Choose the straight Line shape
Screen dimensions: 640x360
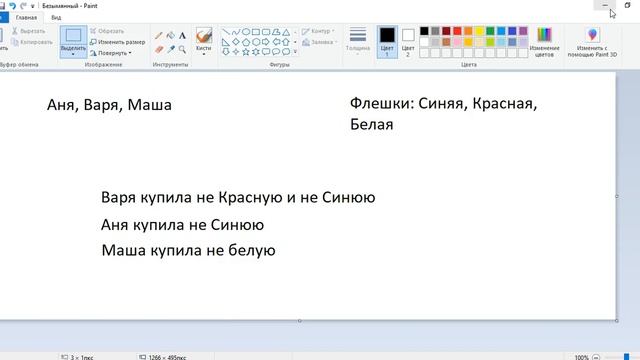click(x=226, y=32)
